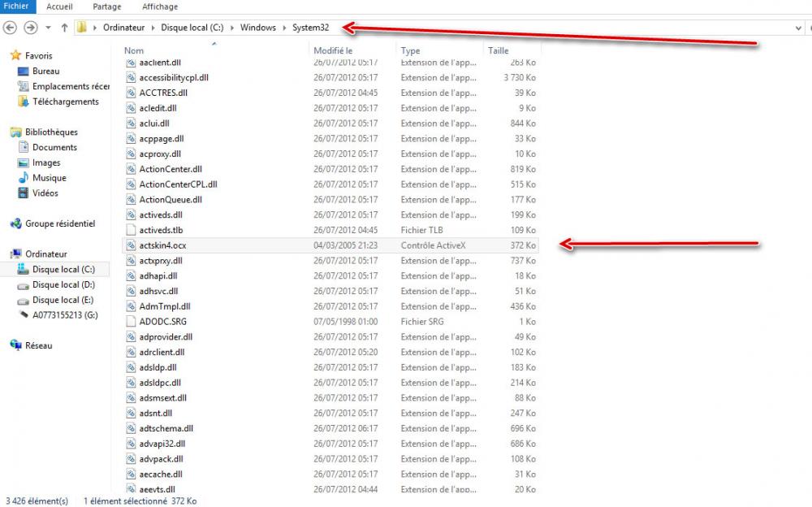Go forward with the forward arrow button
This screenshot has height=507, width=812.
pyautogui.click(x=31, y=28)
